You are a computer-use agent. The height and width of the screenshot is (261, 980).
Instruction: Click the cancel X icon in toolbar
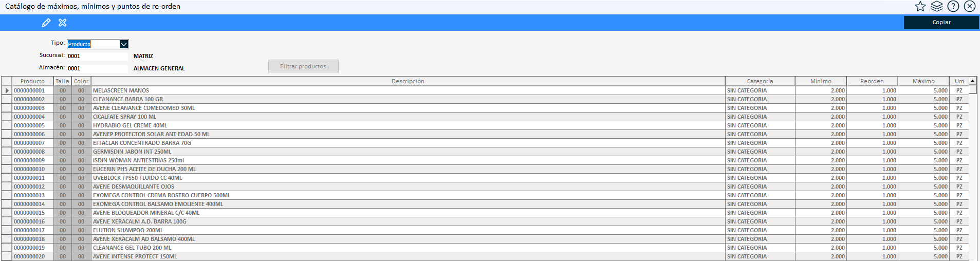point(63,23)
